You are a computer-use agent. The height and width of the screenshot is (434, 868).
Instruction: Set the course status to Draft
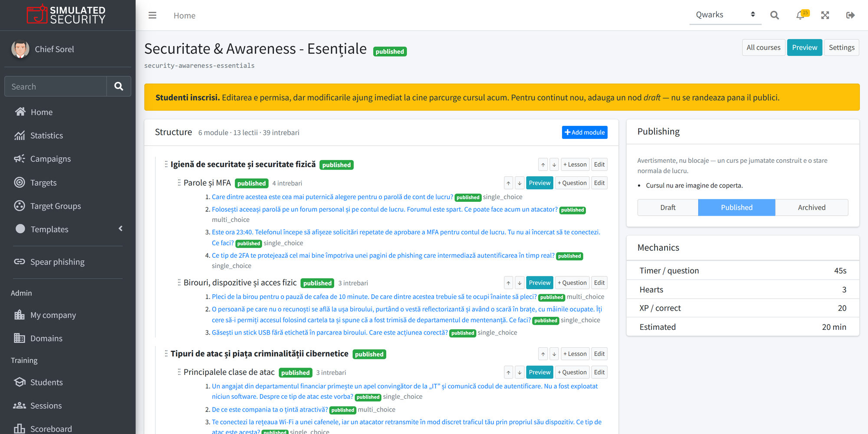pyautogui.click(x=667, y=207)
